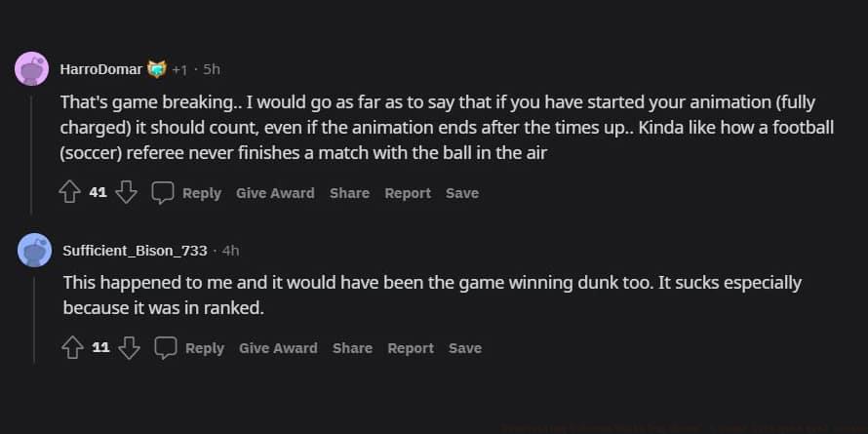This screenshot has height=434, width=868.
Task: Open Sufficient_Bison_733 username link
Action: coord(135,251)
